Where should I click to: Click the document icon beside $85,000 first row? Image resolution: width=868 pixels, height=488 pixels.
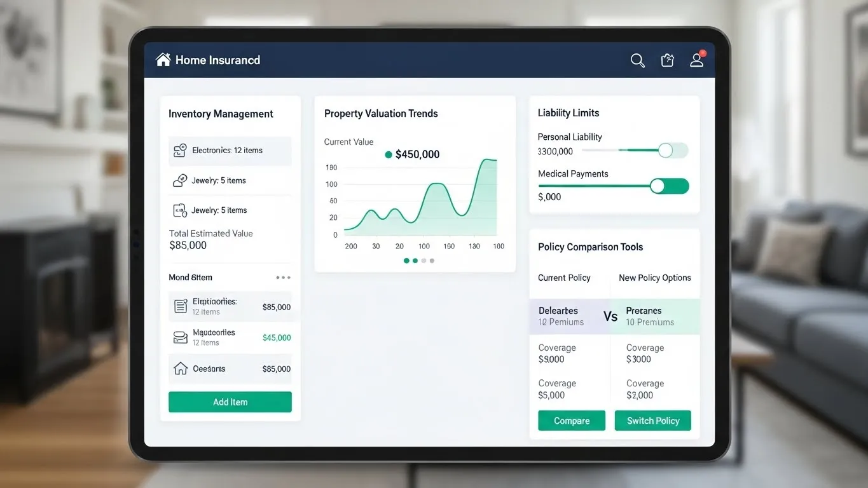pyautogui.click(x=181, y=306)
